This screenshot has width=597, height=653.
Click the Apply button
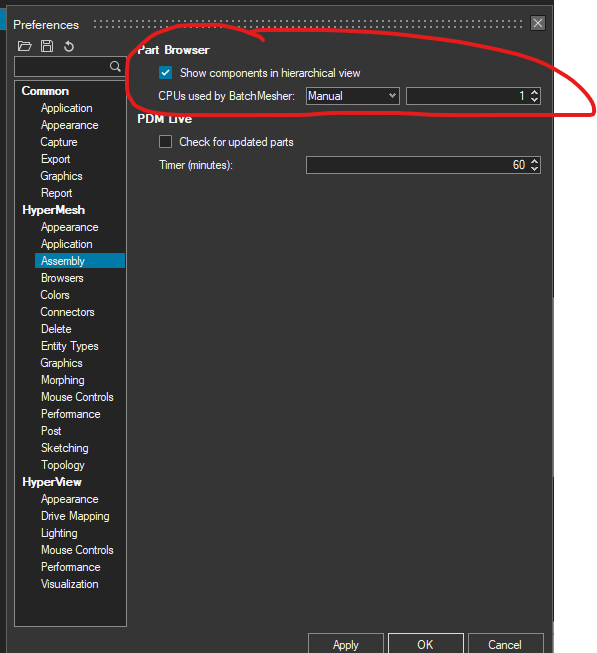point(346,644)
